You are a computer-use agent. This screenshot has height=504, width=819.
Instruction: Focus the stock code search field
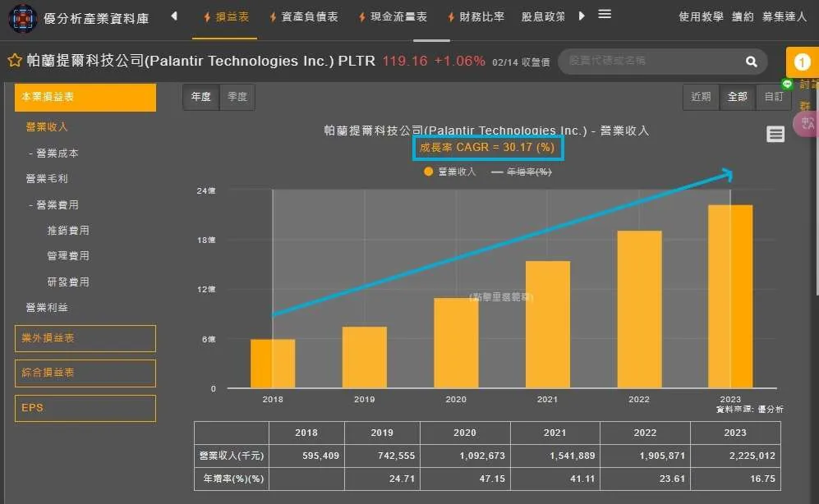[653, 61]
